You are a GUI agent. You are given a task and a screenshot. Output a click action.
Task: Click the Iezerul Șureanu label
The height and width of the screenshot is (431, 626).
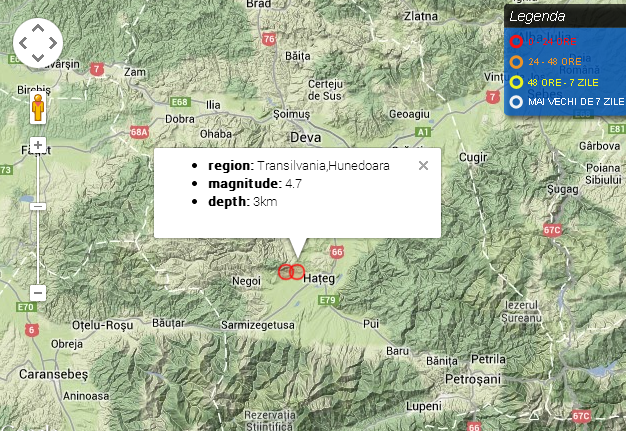[521, 312]
